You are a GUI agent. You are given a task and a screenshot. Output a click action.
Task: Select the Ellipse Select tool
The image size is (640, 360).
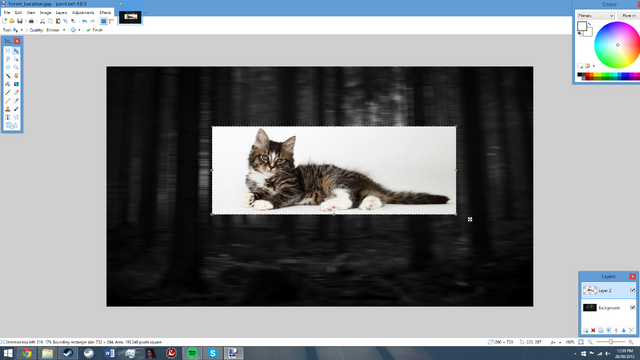tap(8, 67)
